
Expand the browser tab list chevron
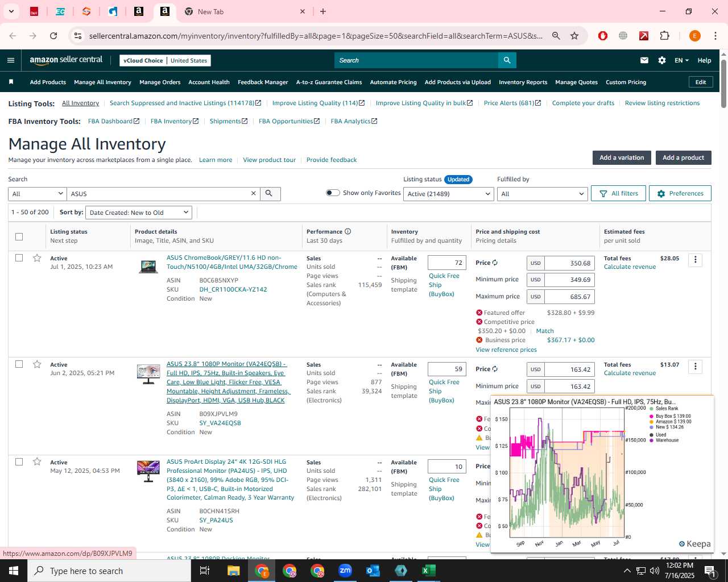click(11, 11)
